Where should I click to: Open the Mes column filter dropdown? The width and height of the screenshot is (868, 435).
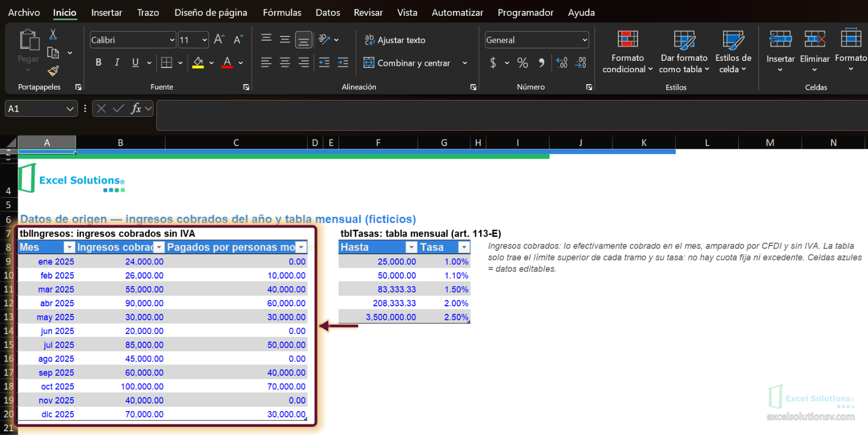point(69,247)
